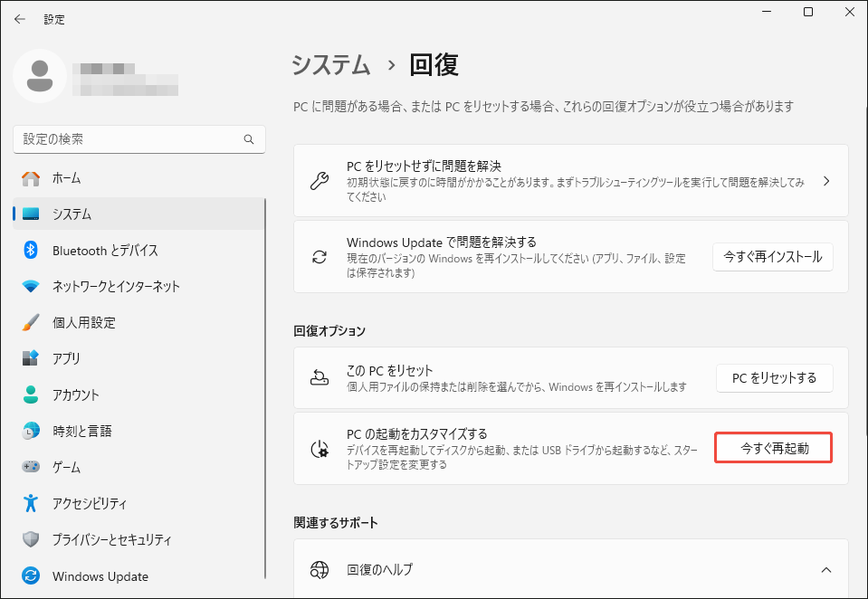This screenshot has width=868, height=599.
Task: Click the アクセシビリティ figure icon
Action: (31, 503)
